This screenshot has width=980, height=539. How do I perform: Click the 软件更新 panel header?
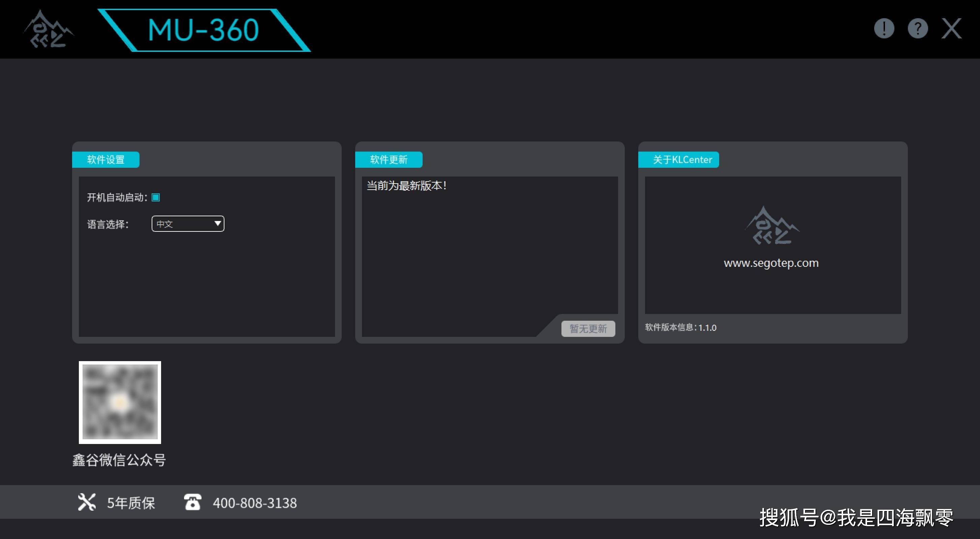(389, 159)
